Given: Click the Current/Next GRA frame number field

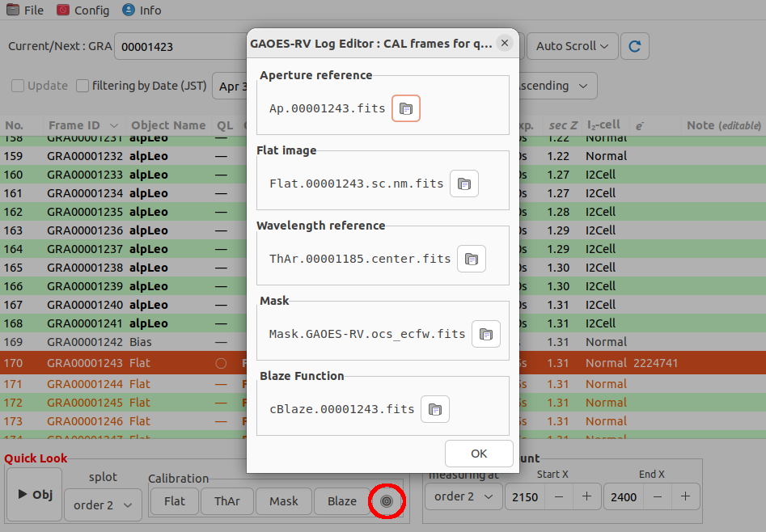Looking at the screenshot, I should coord(180,46).
